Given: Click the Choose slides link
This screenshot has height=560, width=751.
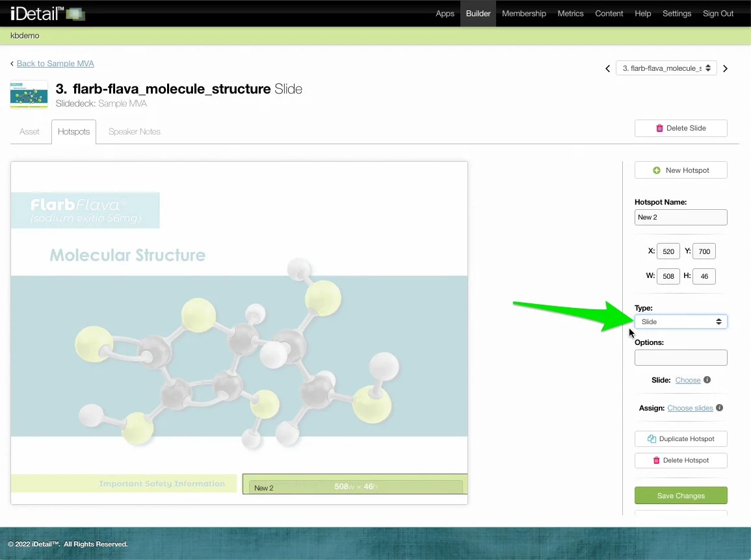Looking at the screenshot, I should (x=690, y=408).
